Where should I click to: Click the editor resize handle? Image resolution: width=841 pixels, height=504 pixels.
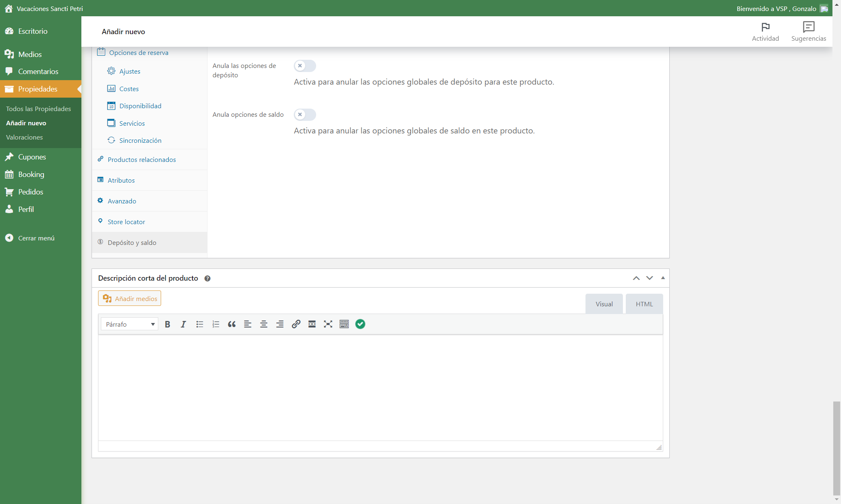point(659,447)
